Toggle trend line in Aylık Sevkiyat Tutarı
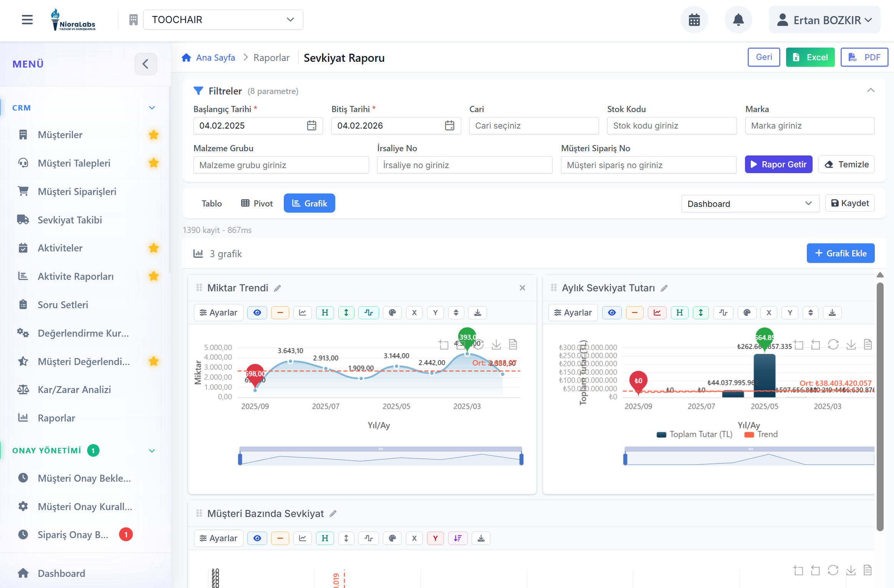Screen dimensions: 894x588 tap(657, 312)
